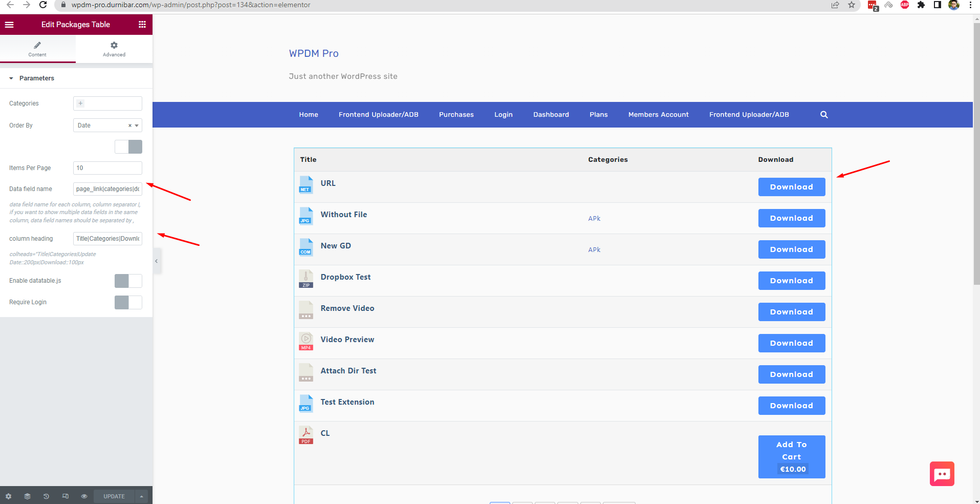Click the MP4 icon for Video Preview
The width and height of the screenshot is (980, 504).
coord(306,341)
